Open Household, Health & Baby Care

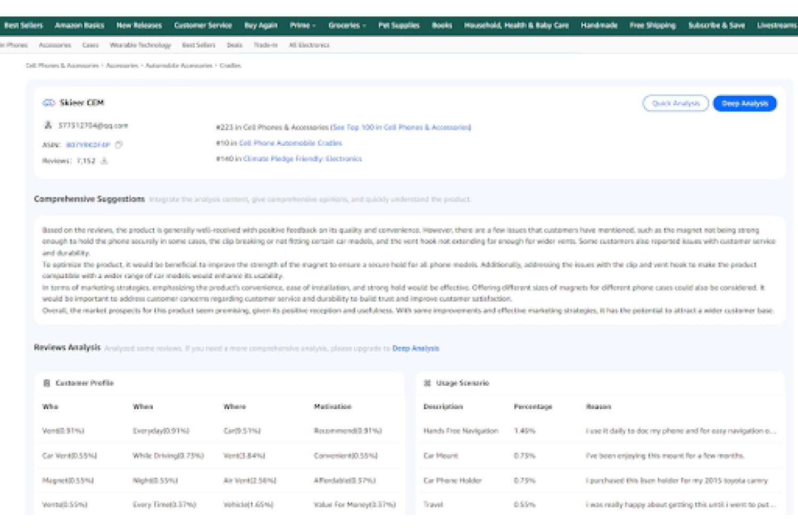click(516, 25)
